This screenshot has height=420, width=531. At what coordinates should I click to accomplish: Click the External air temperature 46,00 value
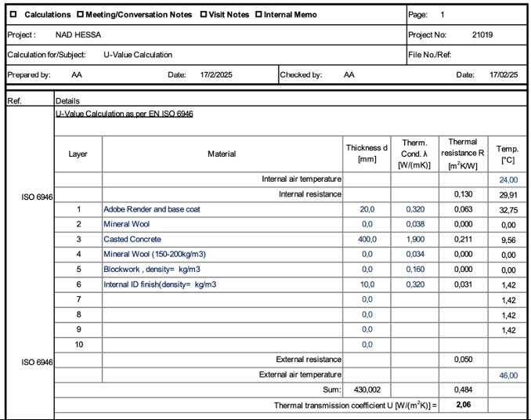508,375
